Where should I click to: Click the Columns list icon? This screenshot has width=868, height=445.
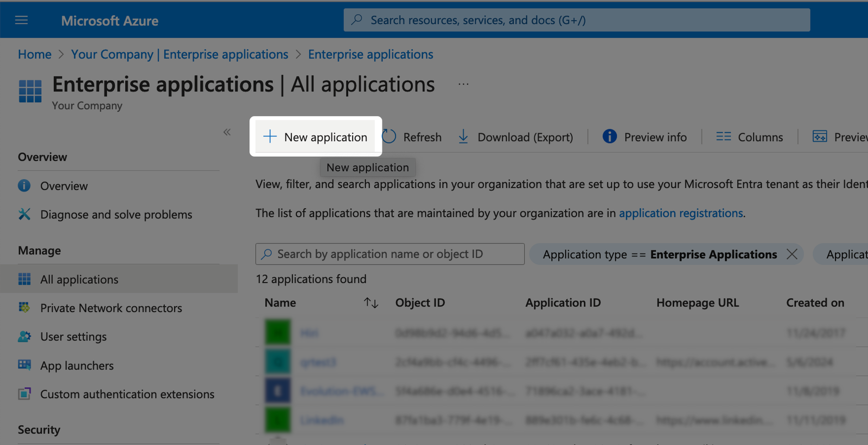click(x=724, y=137)
